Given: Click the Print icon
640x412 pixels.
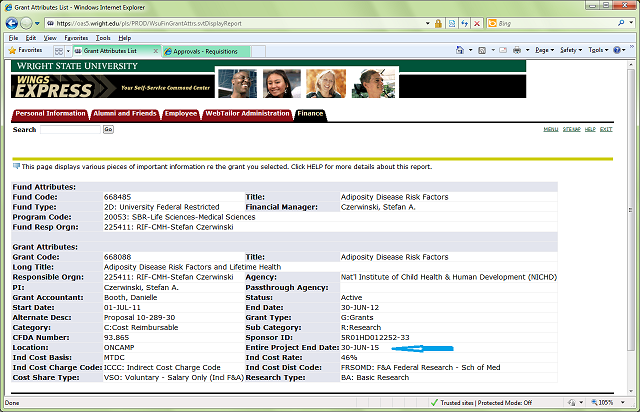Looking at the screenshot, I should [x=517, y=50].
